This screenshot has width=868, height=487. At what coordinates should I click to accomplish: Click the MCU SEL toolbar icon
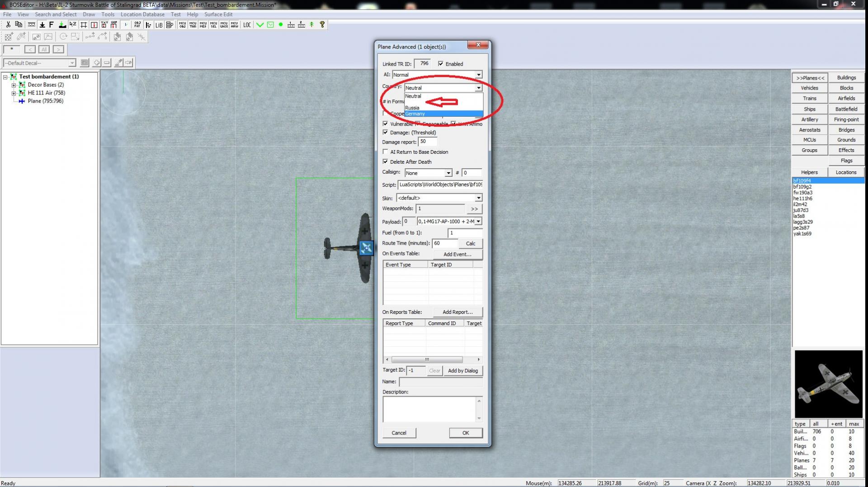(213, 25)
